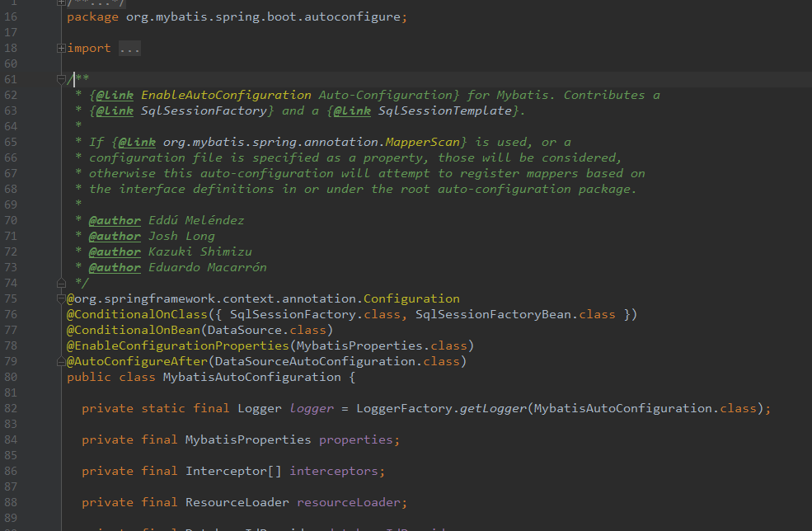This screenshot has height=531, width=812.
Task: Click DataSourceAutoConfiguration in @AutoConfigureAfter
Action: click(x=316, y=362)
